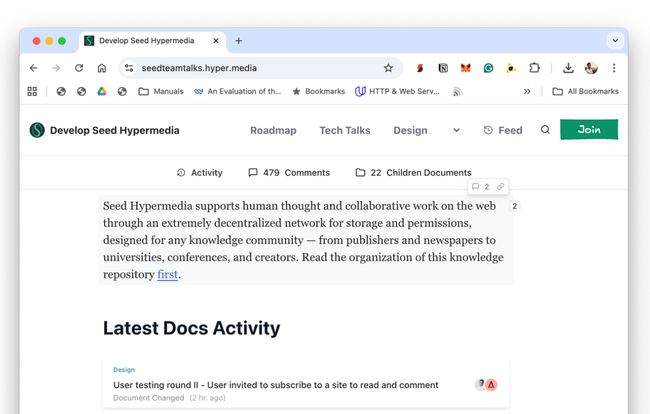Click the green Join button
The height and width of the screenshot is (414, 650).
(588, 130)
